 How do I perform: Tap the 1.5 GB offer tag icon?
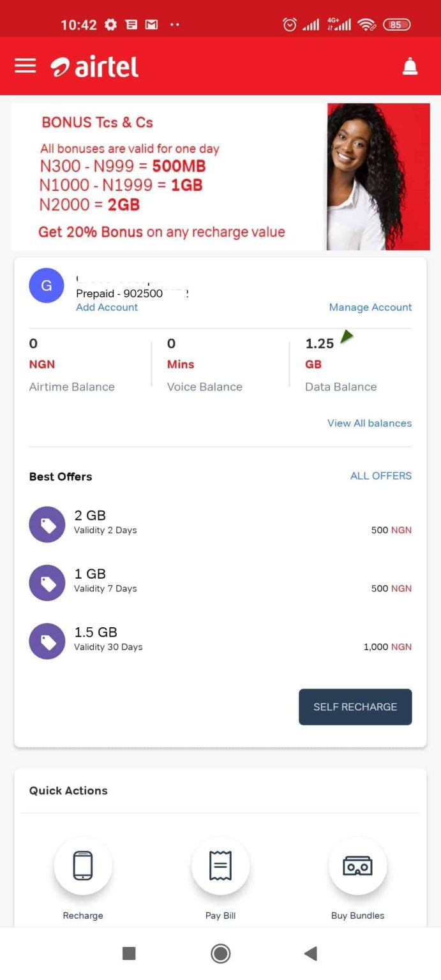click(x=47, y=641)
